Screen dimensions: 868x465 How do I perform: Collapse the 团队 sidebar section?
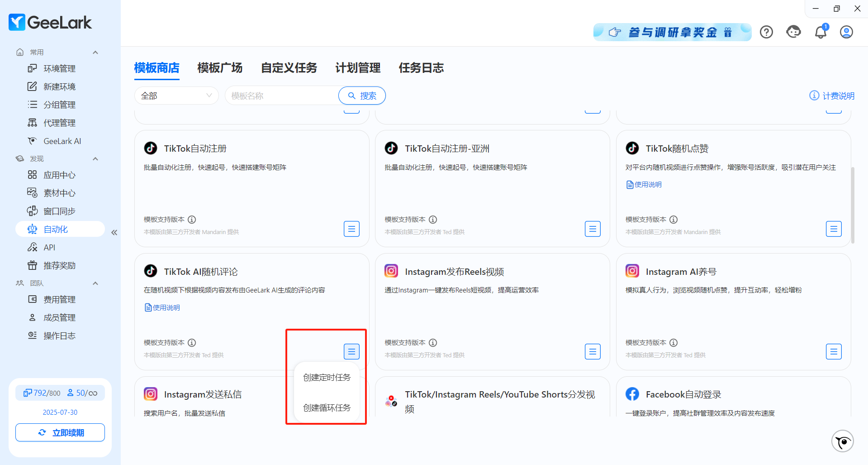click(x=95, y=283)
